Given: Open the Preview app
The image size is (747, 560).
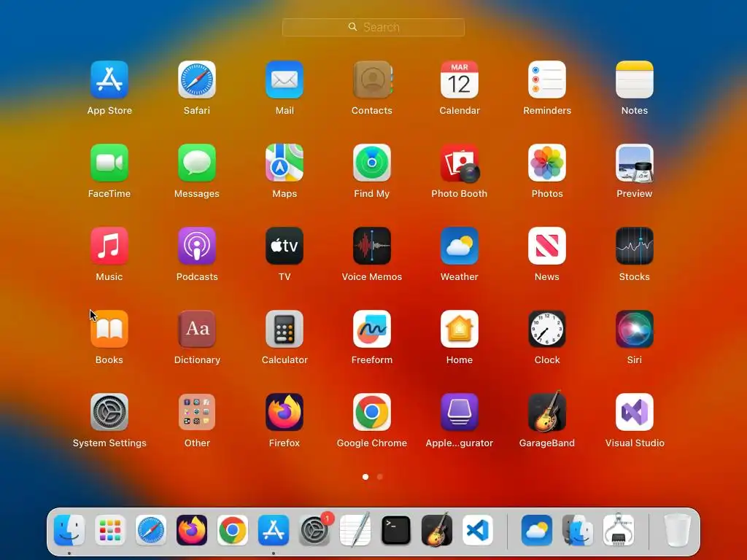Looking at the screenshot, I should click(635, 163).
